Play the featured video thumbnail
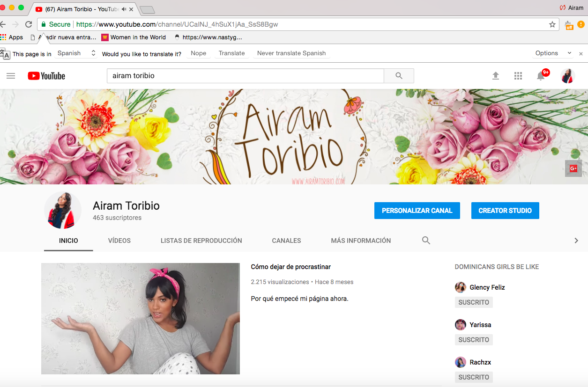The height and width of the screenshot is (387, 588). click(141, 319)
